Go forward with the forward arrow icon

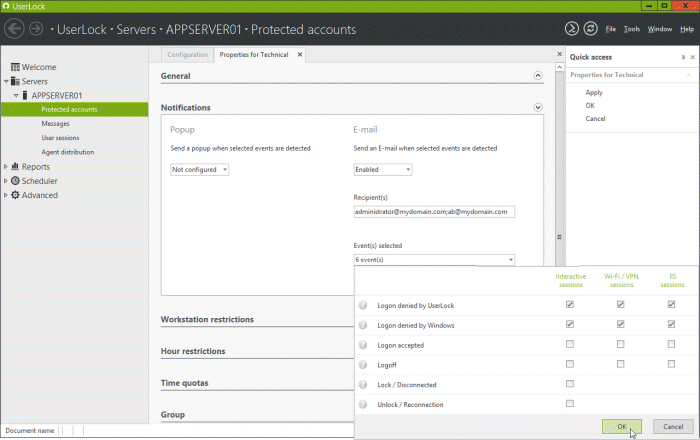(x=36, y=29)
